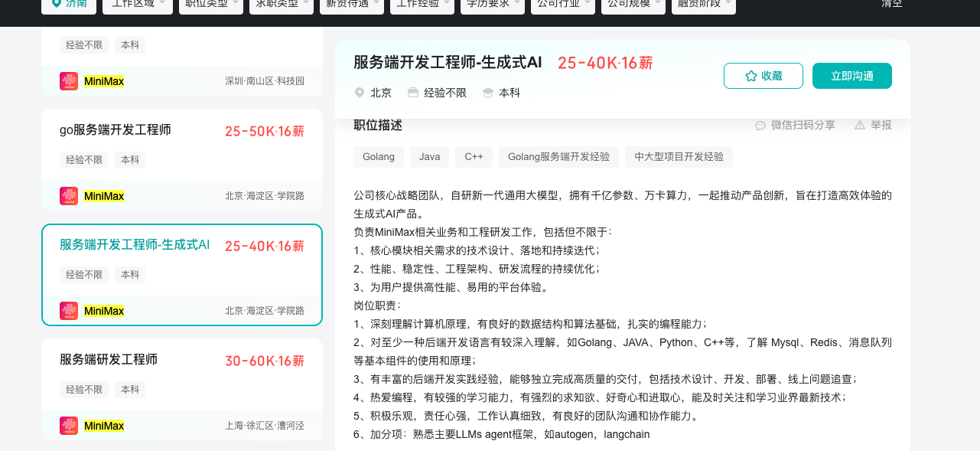The image size is (980, 451).
Task: Click line mentioning autogen、langchain
Action: coord(502,434)
